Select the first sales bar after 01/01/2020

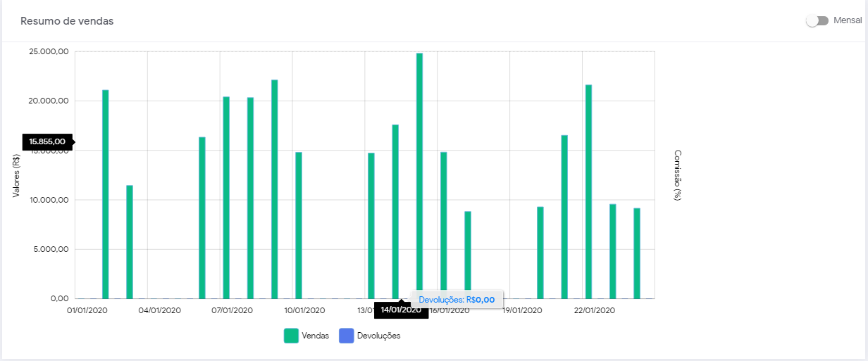coord(106,194)
